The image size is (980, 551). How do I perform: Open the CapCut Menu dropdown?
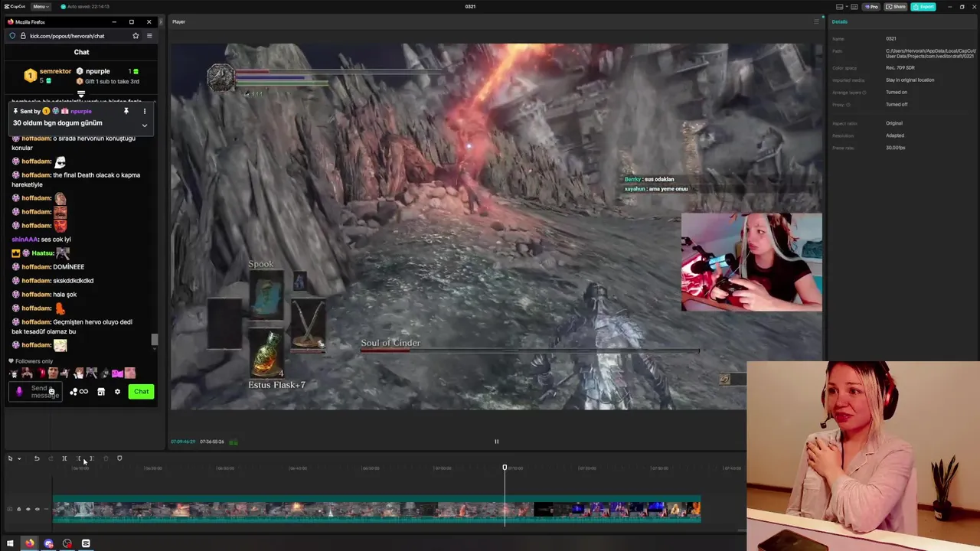tap(41, 6)
